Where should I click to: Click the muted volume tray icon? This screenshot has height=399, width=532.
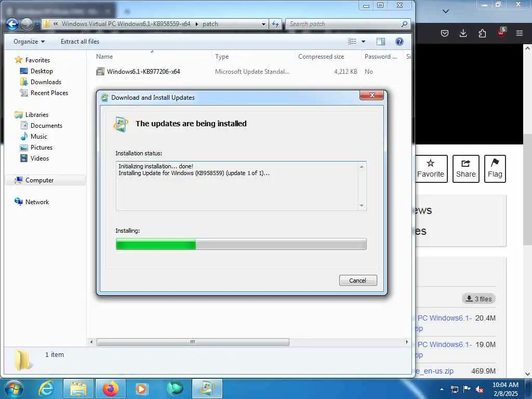480,389
